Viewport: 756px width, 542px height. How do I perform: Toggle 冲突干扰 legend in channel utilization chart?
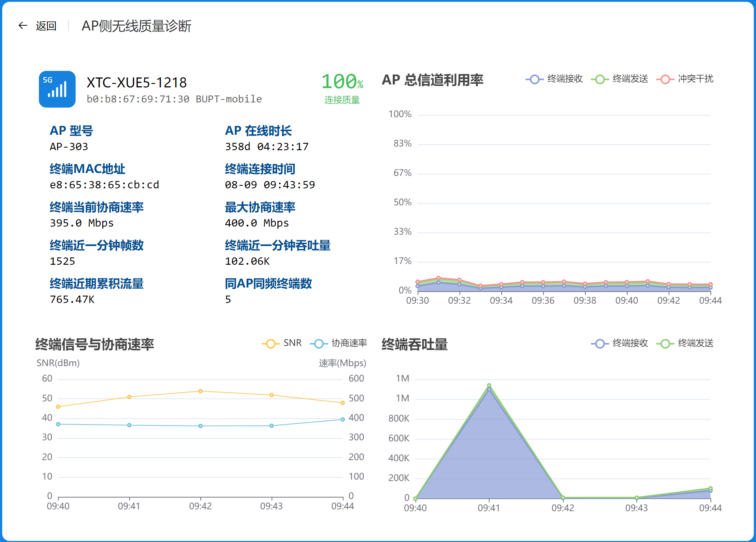pyautogui.click(x=685, y=79)
